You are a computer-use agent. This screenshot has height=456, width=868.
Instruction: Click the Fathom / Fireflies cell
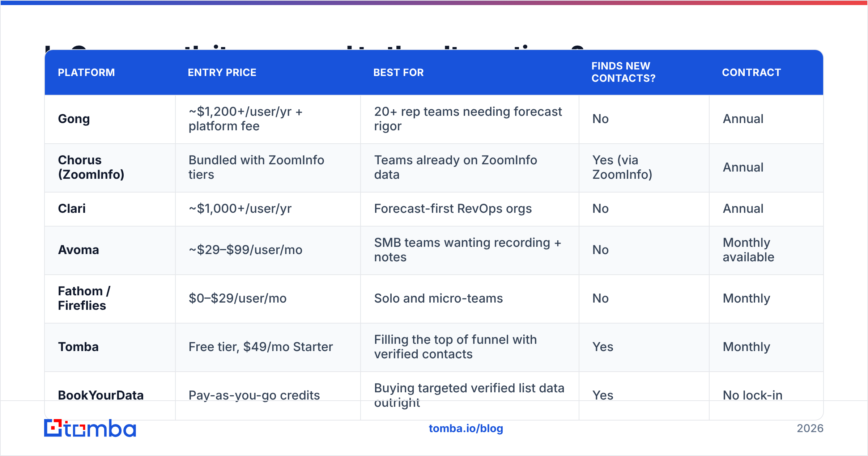(x=84, y=298)
